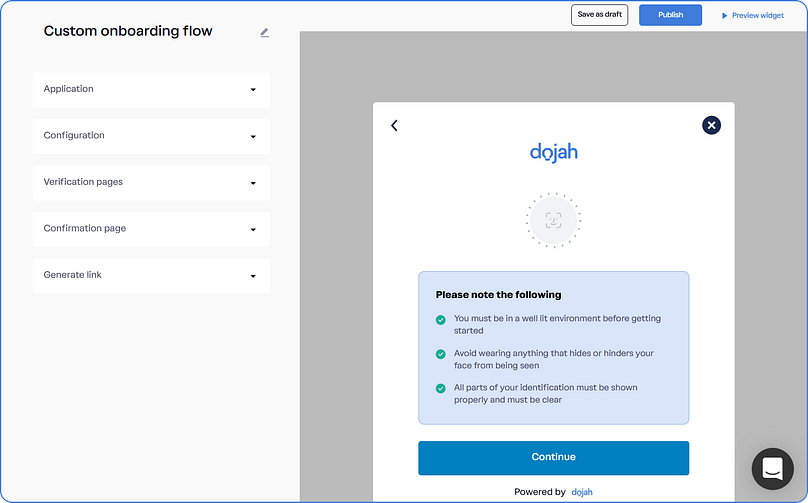Image resolution: width=808 pixels, height=503 pixels.
Task: Open the Verification pages label
Action: [x=83, y=182]
